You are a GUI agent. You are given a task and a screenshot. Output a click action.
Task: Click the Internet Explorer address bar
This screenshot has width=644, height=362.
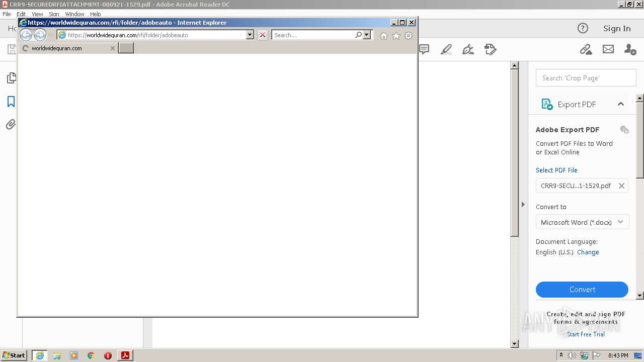point(151,35)
